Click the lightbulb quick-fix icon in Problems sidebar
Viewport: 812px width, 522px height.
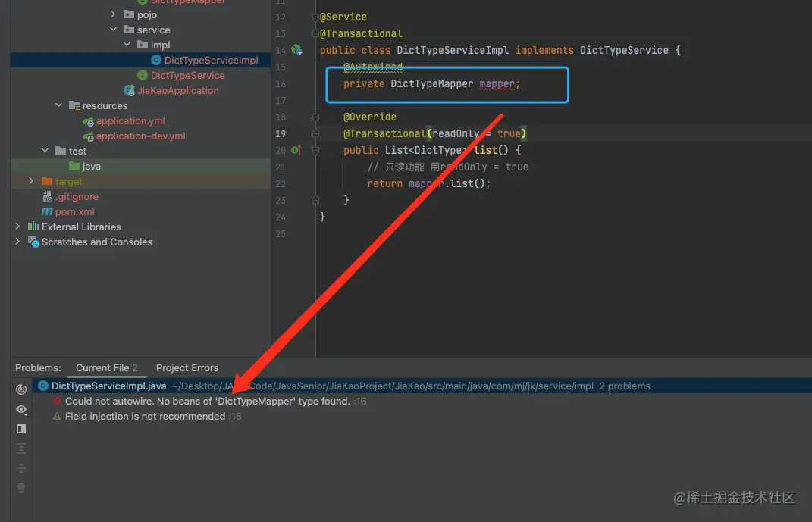21,488
